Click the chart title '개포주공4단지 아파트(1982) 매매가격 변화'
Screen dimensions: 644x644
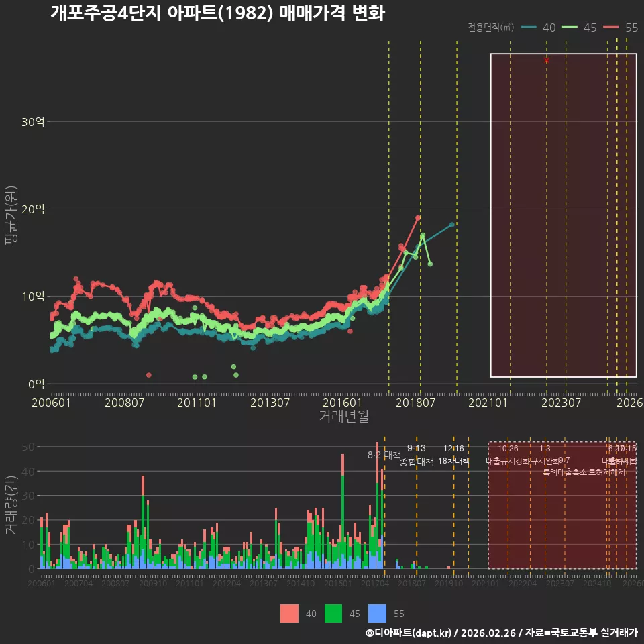[x=217, y=13]
